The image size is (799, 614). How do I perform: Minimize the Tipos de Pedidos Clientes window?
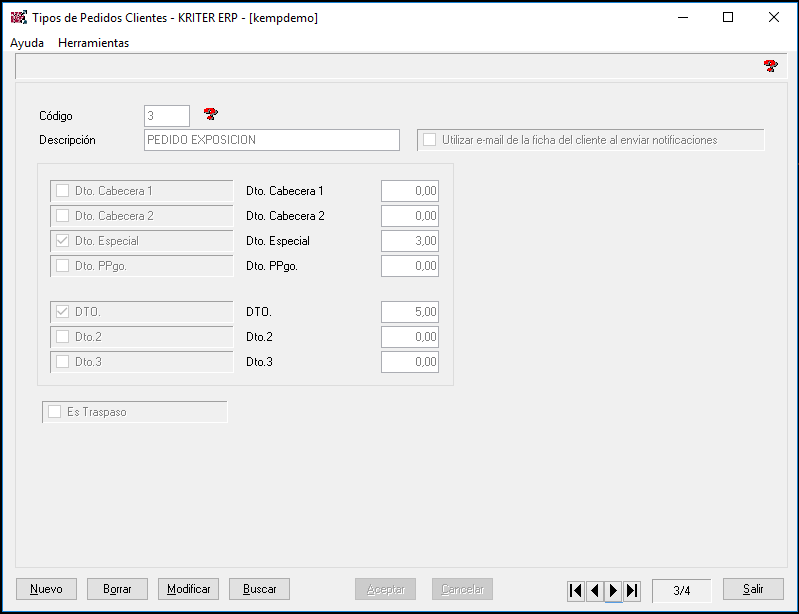pyautogui.click(x=683, y=17)
